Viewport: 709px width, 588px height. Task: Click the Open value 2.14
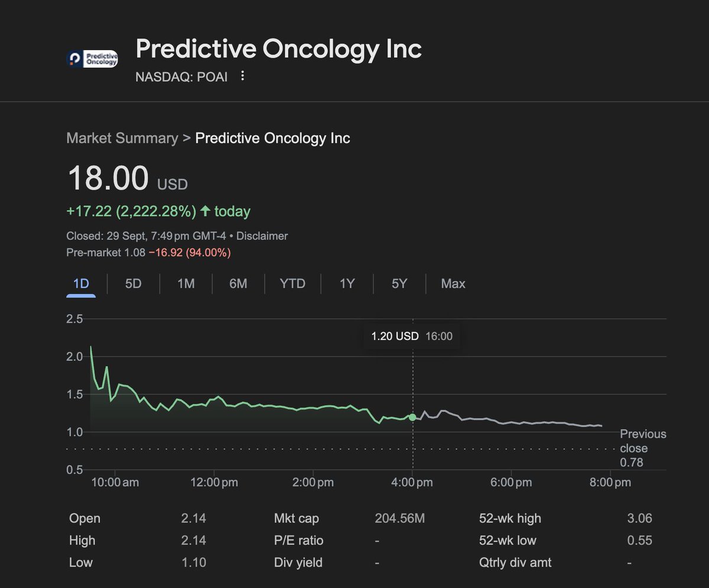(194, 518)
